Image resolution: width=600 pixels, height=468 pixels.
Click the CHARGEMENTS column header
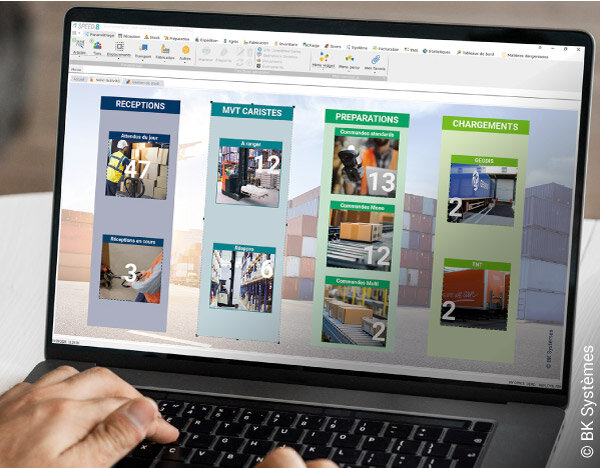485,125
